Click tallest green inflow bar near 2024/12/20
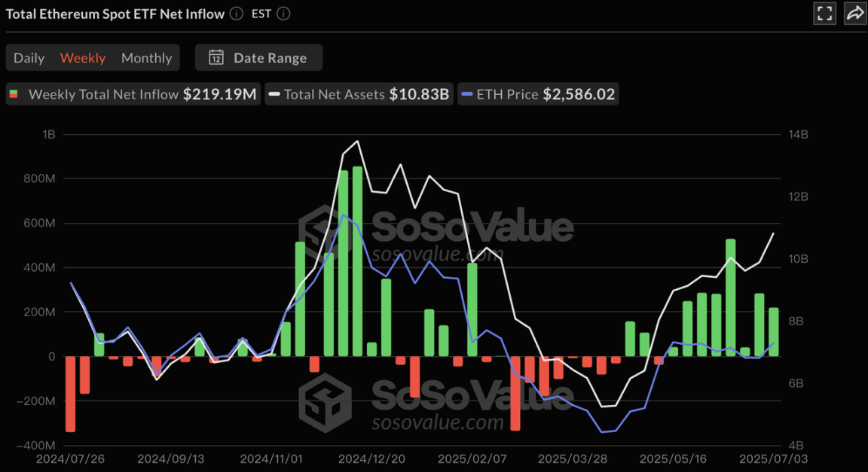868x472 pixels. click(x=358, y=261)
